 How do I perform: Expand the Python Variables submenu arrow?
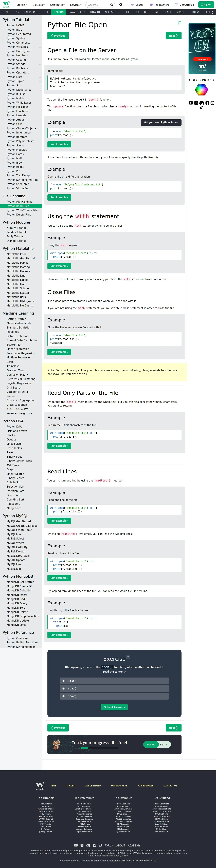click(x=40, y=47)
